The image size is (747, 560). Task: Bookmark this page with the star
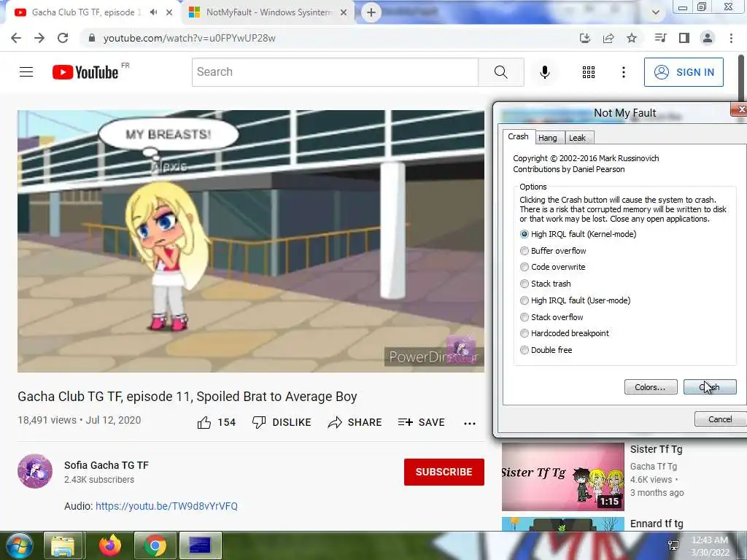coord(632,38)
